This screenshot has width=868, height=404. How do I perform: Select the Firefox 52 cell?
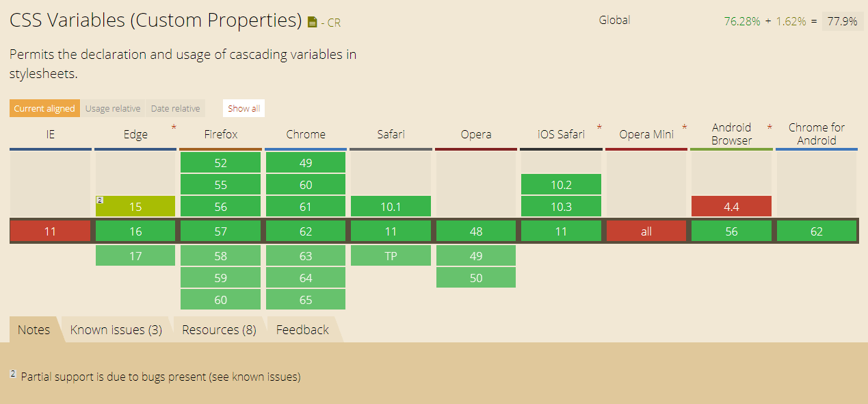(x=220, y=163)
